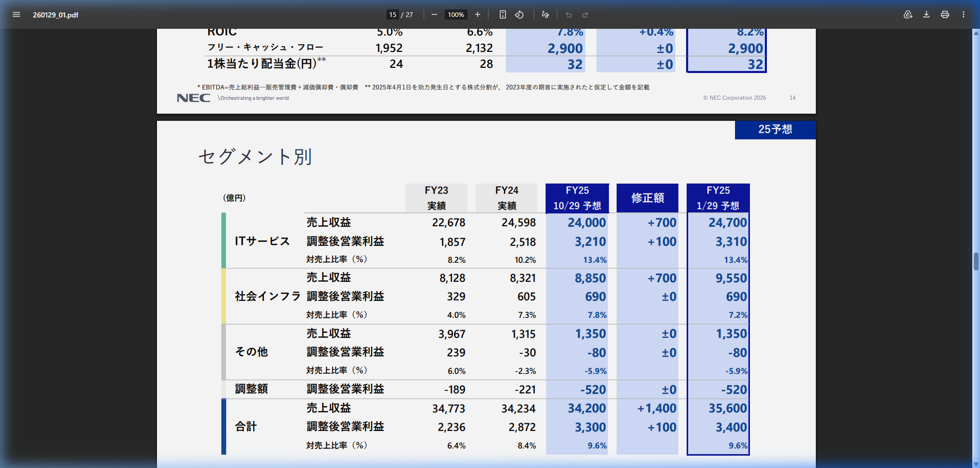Click the zoom percentage box showing 100%

coord(455,14)
